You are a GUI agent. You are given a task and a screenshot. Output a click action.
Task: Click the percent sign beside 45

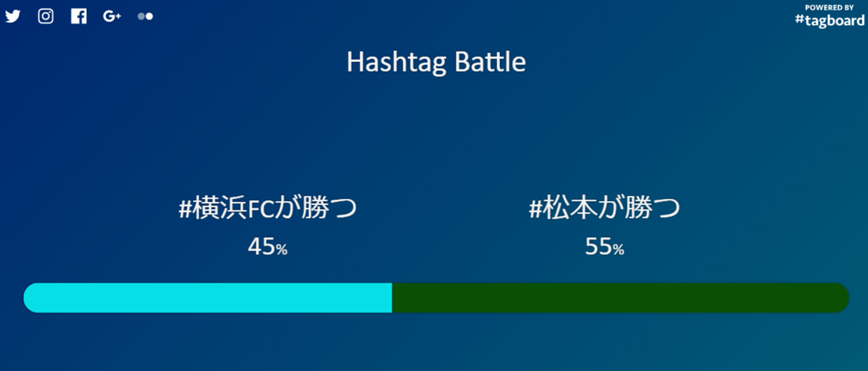[282, 249]
